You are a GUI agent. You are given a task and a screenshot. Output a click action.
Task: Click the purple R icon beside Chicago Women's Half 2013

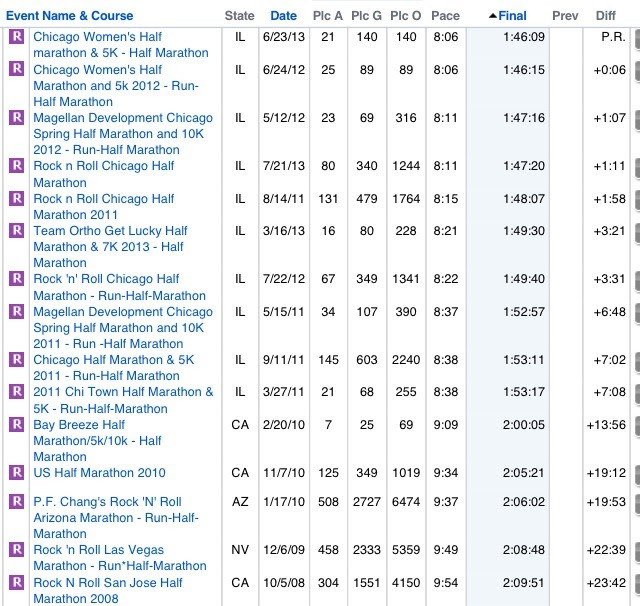[16, 36]
